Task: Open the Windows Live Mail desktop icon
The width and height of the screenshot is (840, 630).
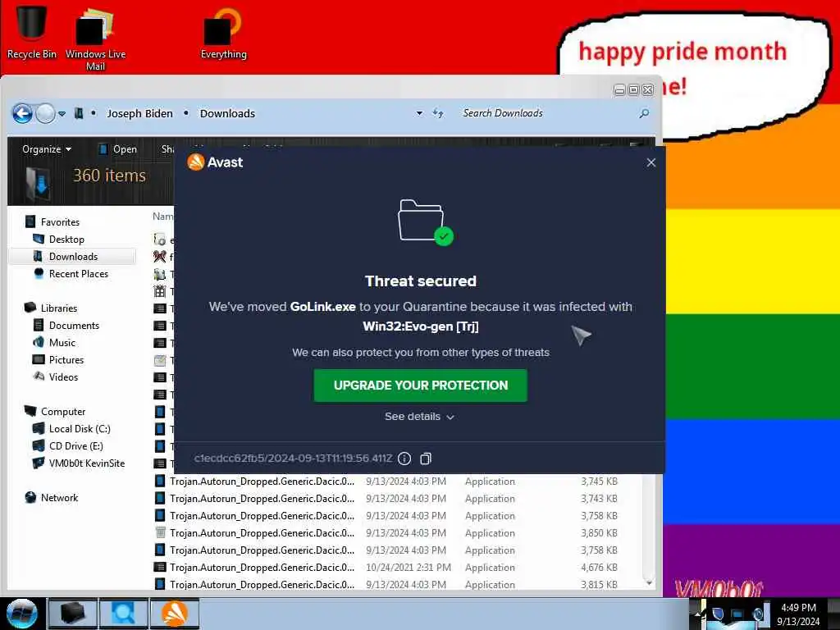Action: click(x=95, y=38)
